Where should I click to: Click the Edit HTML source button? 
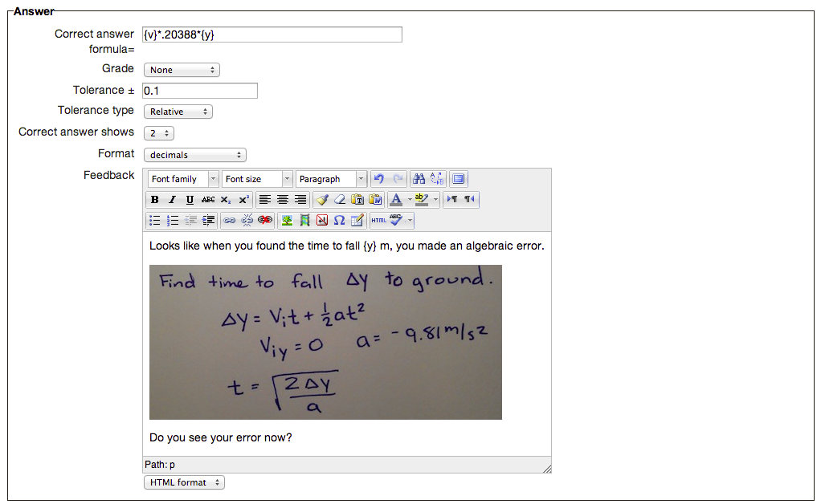pos(378,220)
